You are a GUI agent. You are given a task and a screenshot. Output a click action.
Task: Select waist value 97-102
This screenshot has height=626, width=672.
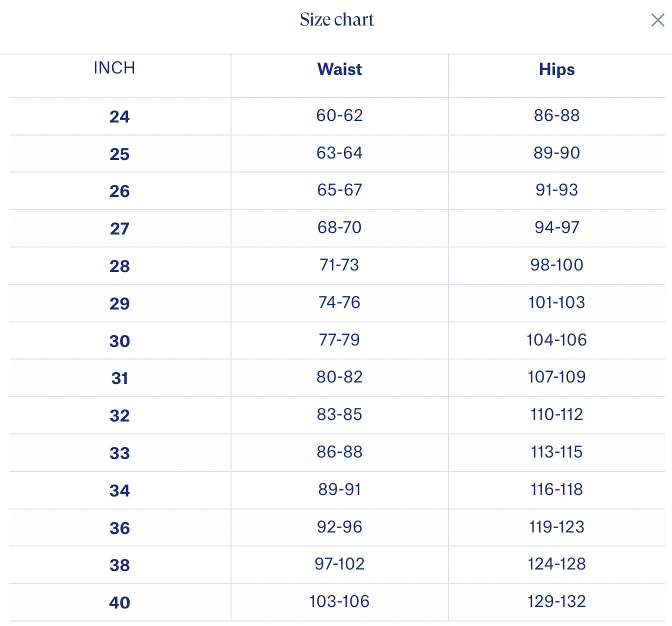point(339,564)
